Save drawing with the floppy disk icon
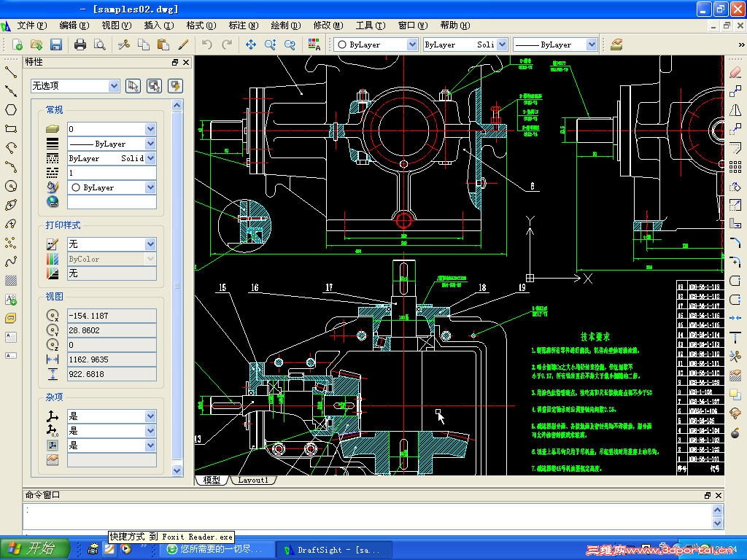The image size is (747, 560). [55, 44]
